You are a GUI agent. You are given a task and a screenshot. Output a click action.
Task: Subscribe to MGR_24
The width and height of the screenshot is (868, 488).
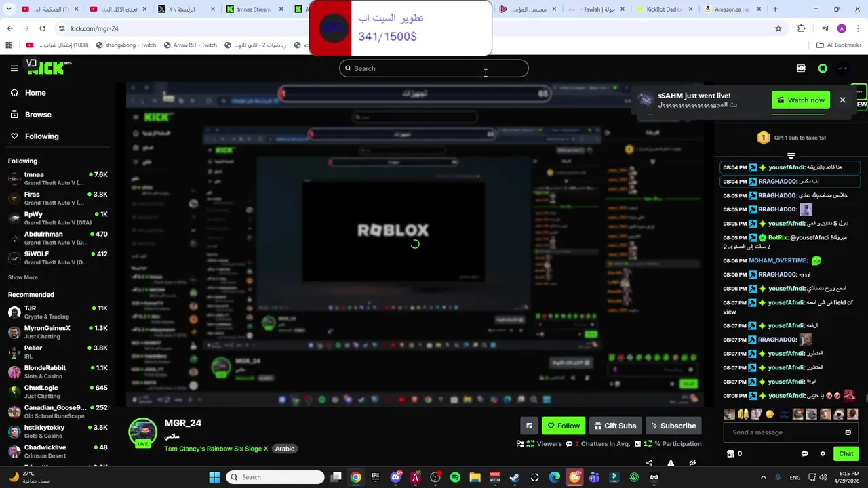(x=673, y=426)
